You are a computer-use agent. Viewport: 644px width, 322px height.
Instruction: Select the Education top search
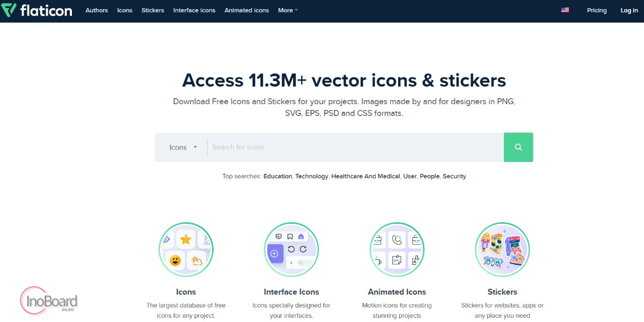pyautogui.click(x=277, y=176)
